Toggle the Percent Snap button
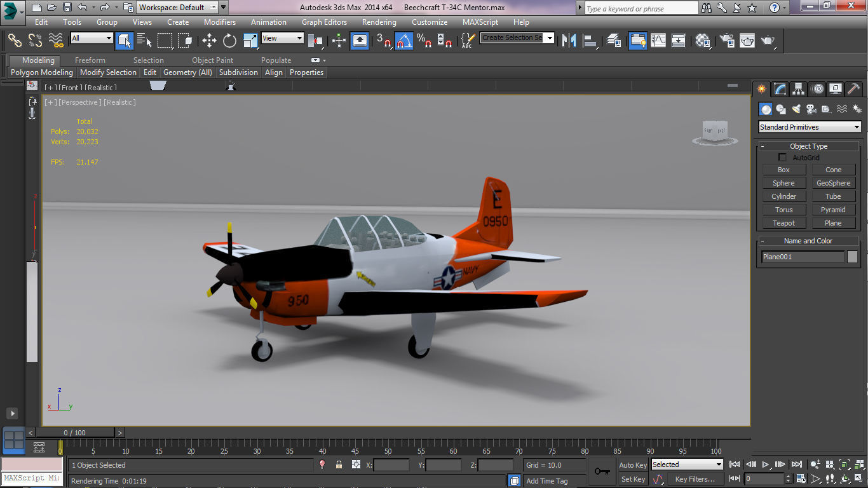Viewport: 868px width, 488px height. (424, 41)
